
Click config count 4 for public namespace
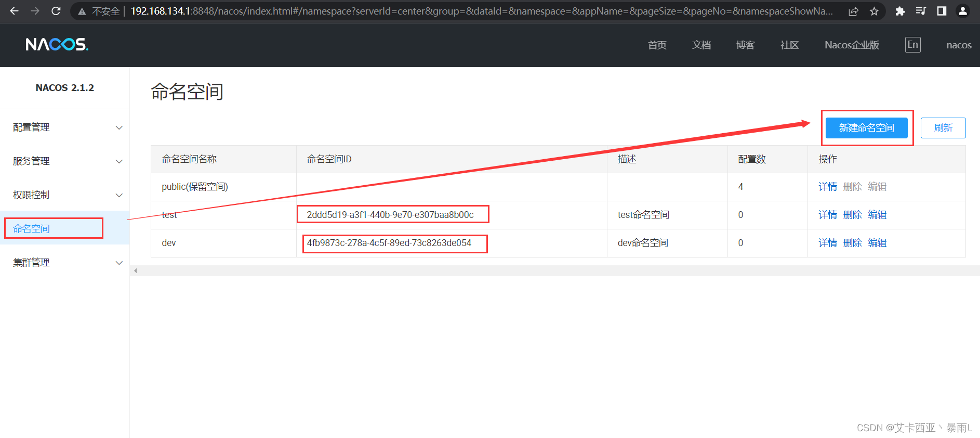(x=740, y=187)
